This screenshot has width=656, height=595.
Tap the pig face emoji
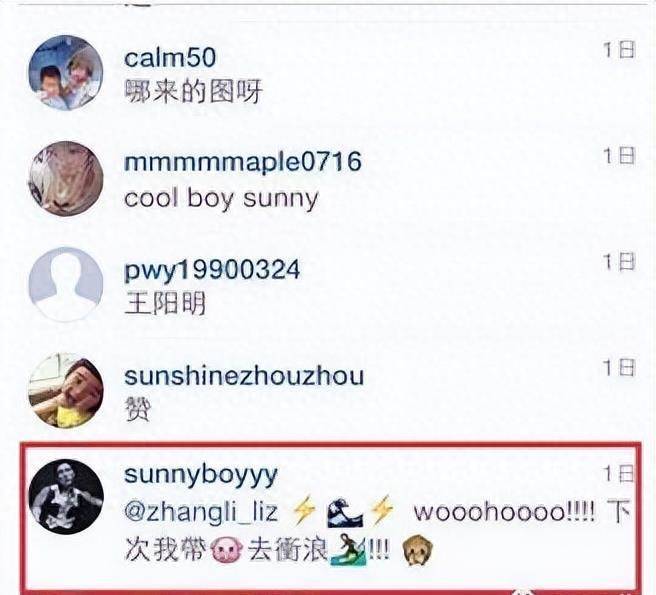click(226, 549)
